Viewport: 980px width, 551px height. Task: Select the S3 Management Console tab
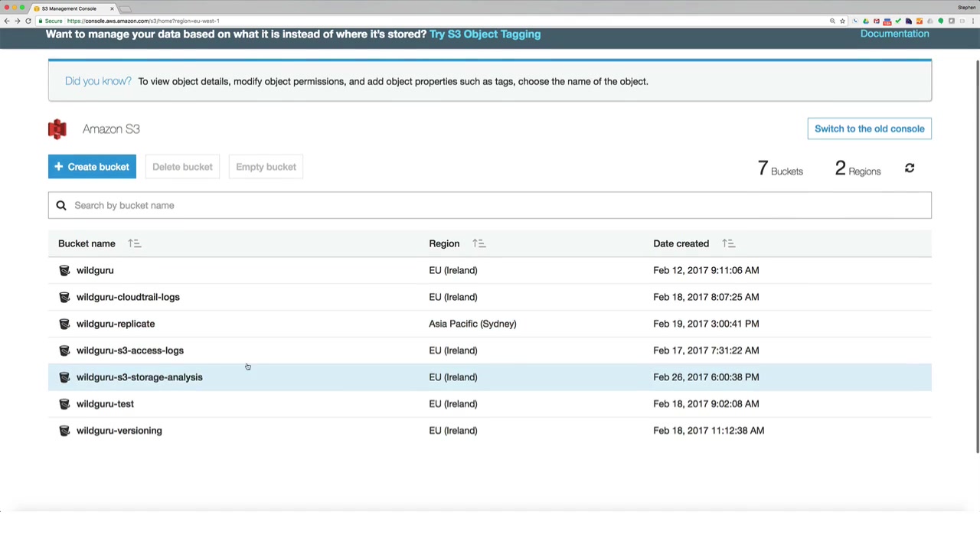74,8
